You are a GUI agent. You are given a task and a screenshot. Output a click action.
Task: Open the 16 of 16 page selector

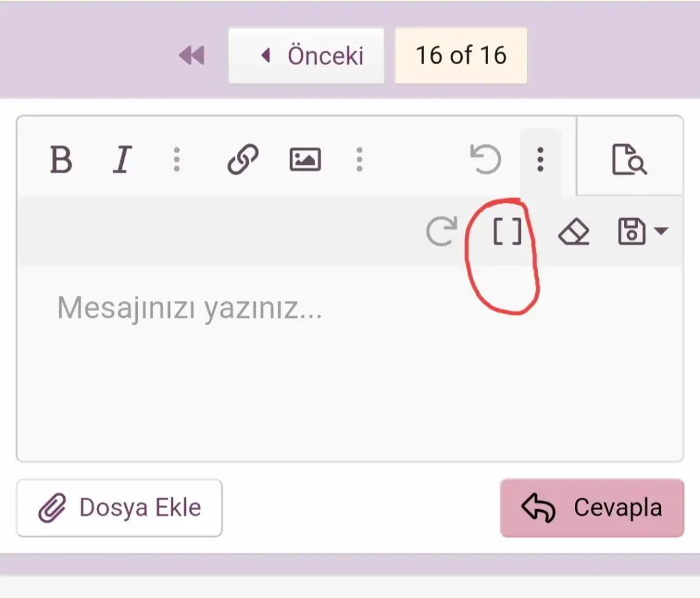[461, 55]
